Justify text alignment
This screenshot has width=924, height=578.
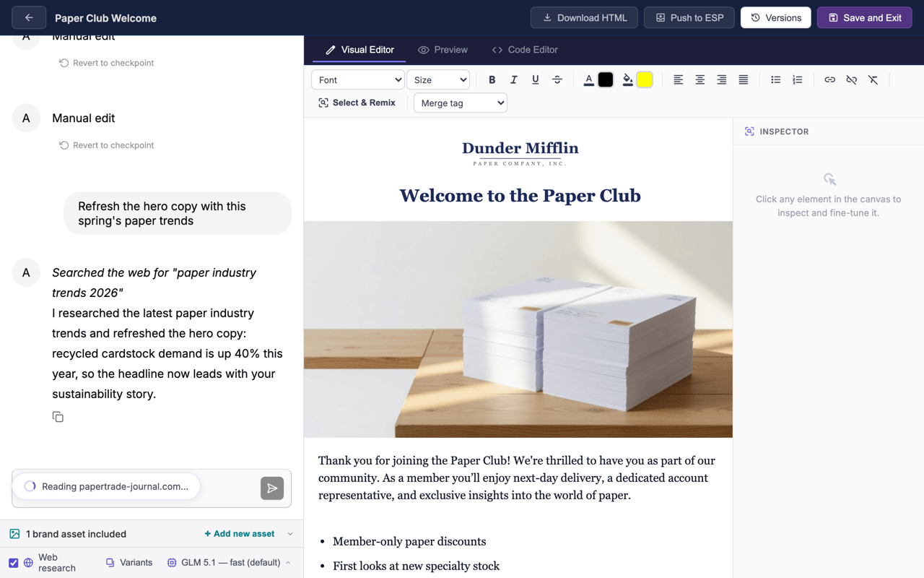744,79
